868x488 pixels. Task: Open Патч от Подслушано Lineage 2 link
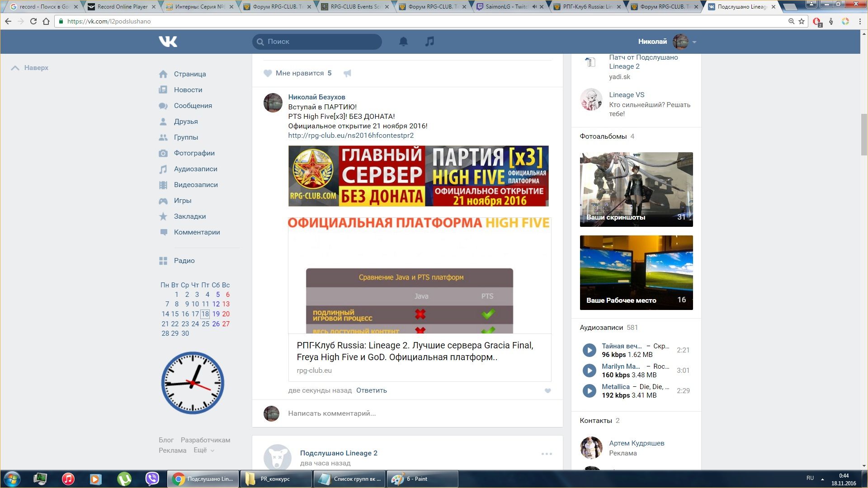[x=643, y=62]
